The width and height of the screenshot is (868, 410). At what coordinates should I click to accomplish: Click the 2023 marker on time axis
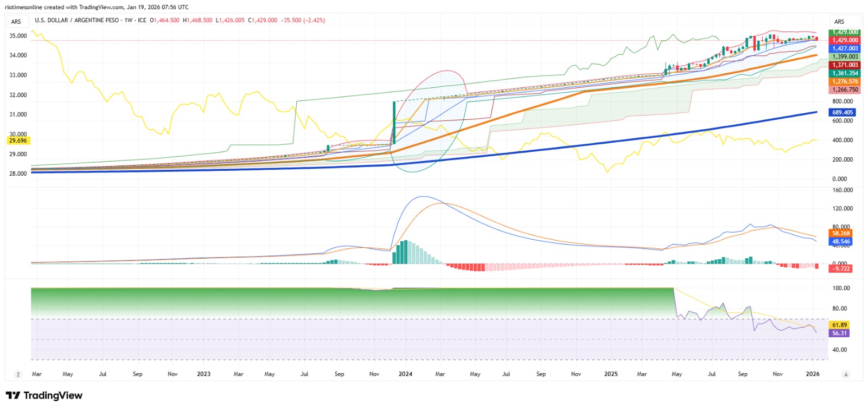tap(203, 374)
